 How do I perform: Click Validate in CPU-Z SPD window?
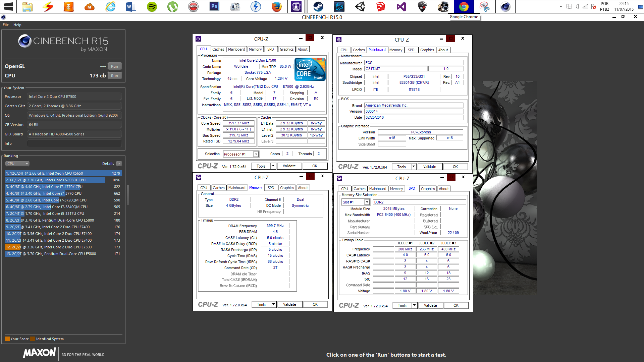pyautogui.click(x=430, y=305)
